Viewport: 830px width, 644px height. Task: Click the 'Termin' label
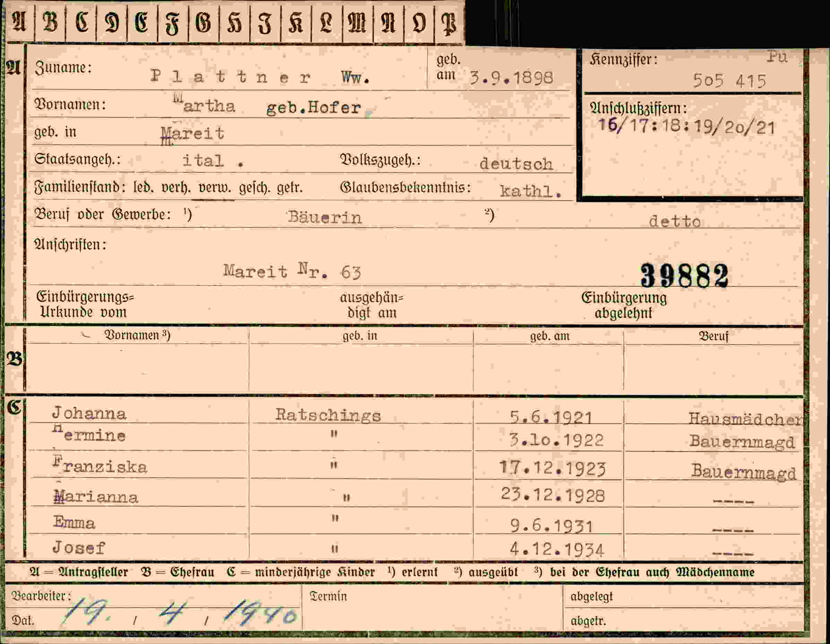pyautogui.click(x=328, y=596)
